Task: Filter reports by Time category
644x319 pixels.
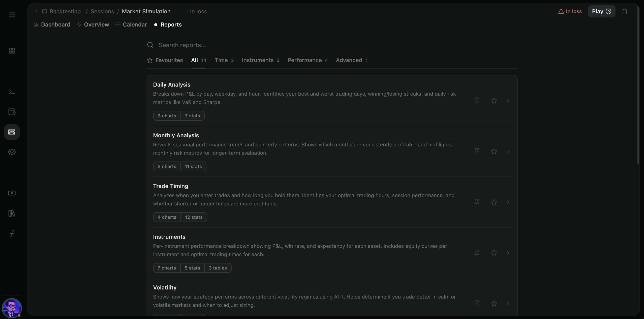Action: (224, 60)
